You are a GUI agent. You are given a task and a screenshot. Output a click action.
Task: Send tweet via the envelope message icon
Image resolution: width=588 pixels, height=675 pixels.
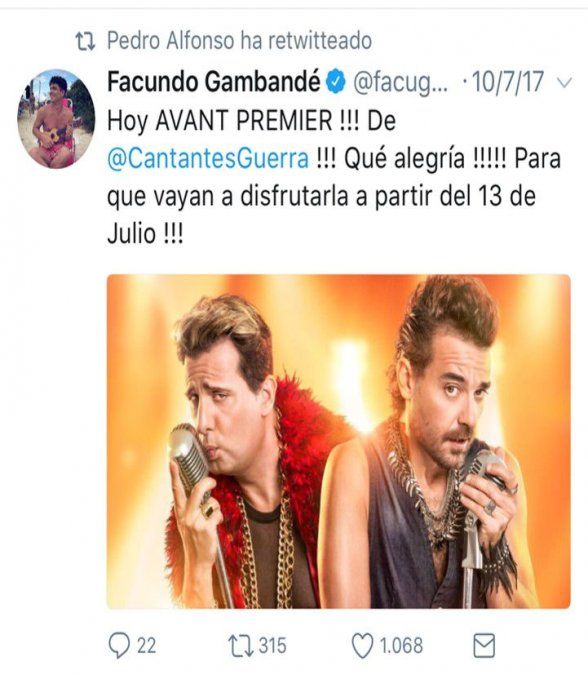click(x=484, y=645)
